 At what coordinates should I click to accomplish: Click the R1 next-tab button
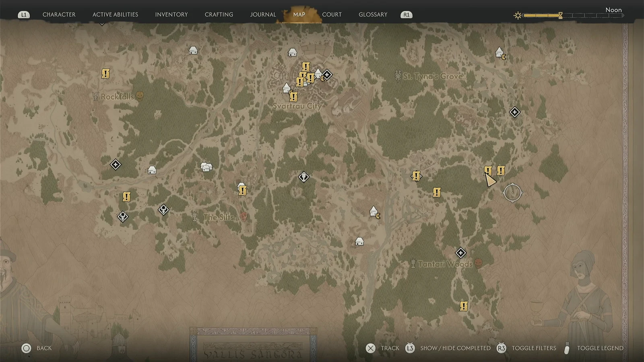pos(407,15)
